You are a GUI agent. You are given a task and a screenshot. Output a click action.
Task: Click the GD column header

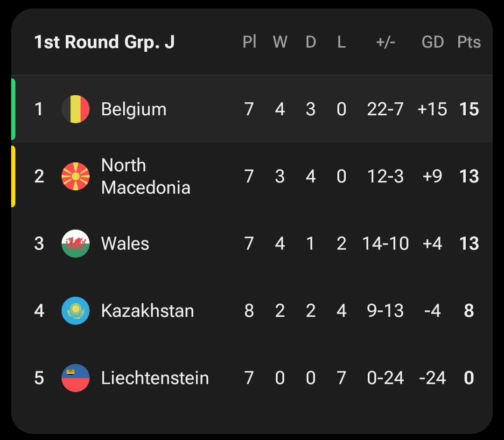click(433, 42)
